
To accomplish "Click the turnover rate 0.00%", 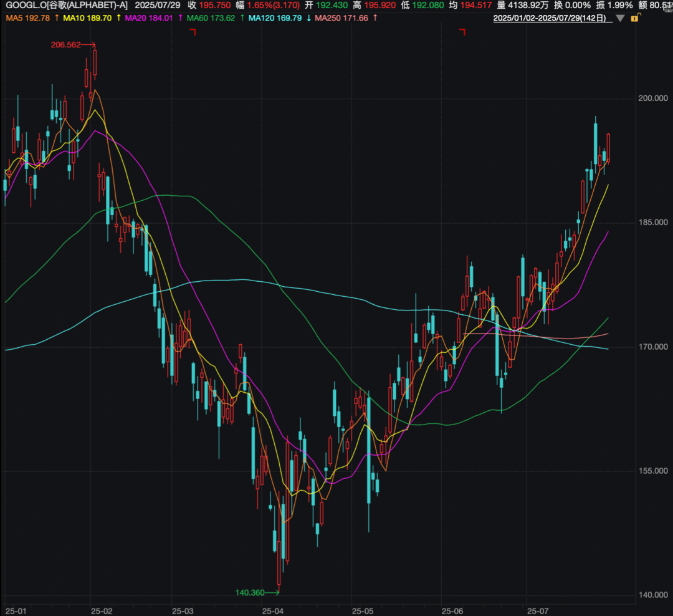I will coord(578,6).
